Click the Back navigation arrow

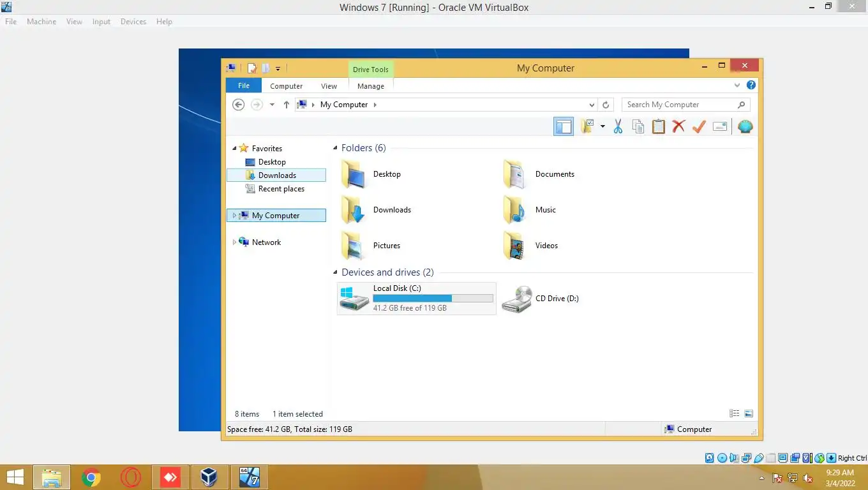tap(239, 105)
